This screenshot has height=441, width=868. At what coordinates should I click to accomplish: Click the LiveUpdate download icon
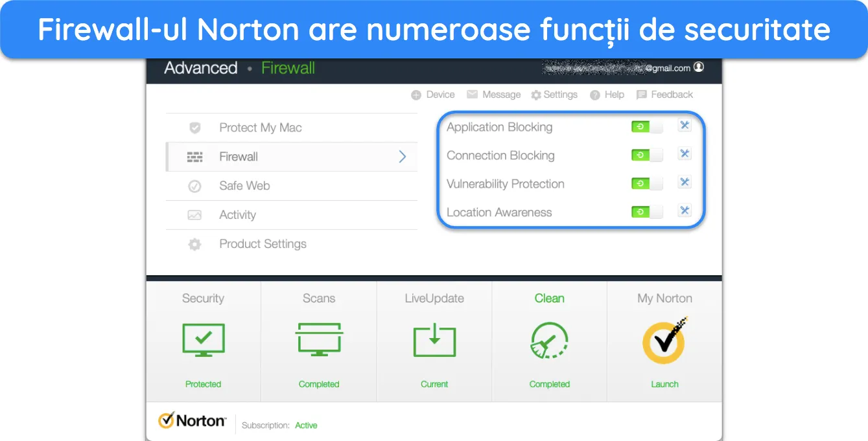click(434, 340)
